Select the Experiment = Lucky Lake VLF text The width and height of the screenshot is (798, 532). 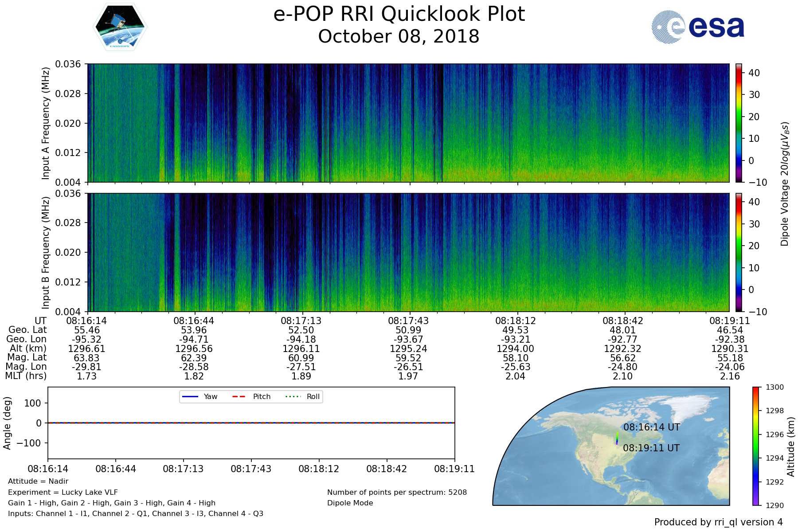click(63, 492)
